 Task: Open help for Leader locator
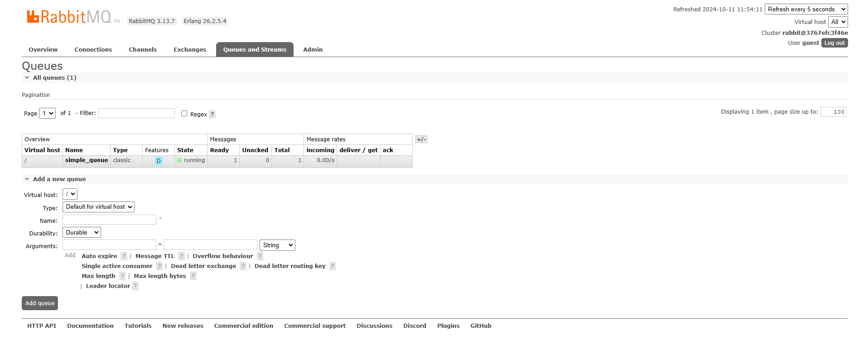click(x=135, y=286)
